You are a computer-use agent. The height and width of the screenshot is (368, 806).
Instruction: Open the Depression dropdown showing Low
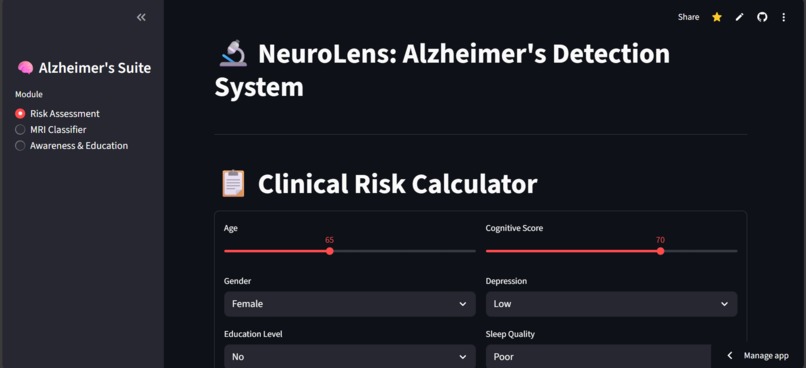(611, 304)
